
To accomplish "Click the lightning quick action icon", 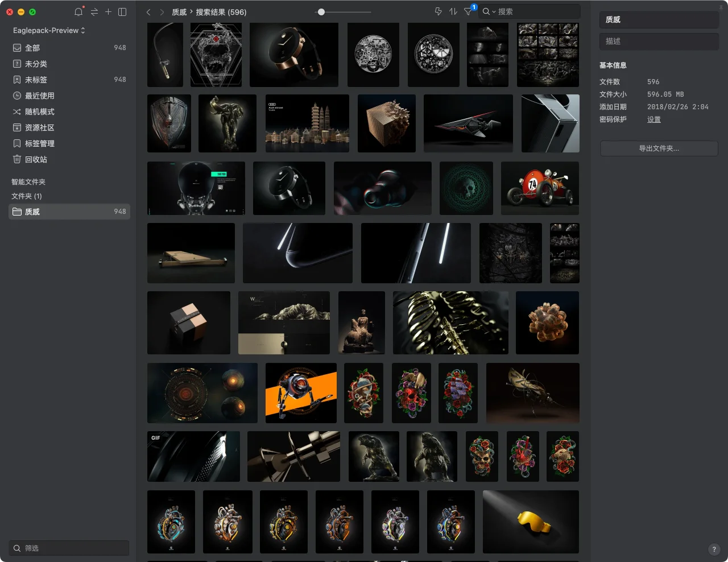I will point(438,11).
